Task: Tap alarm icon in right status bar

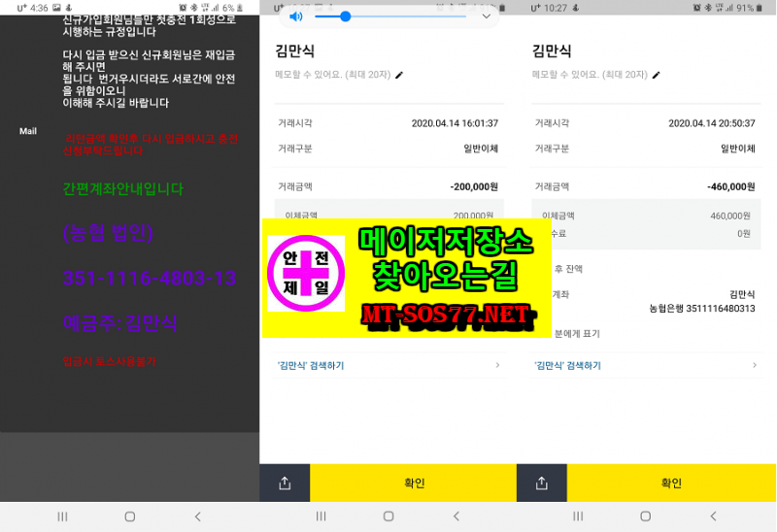Action: tap(696, 8)
